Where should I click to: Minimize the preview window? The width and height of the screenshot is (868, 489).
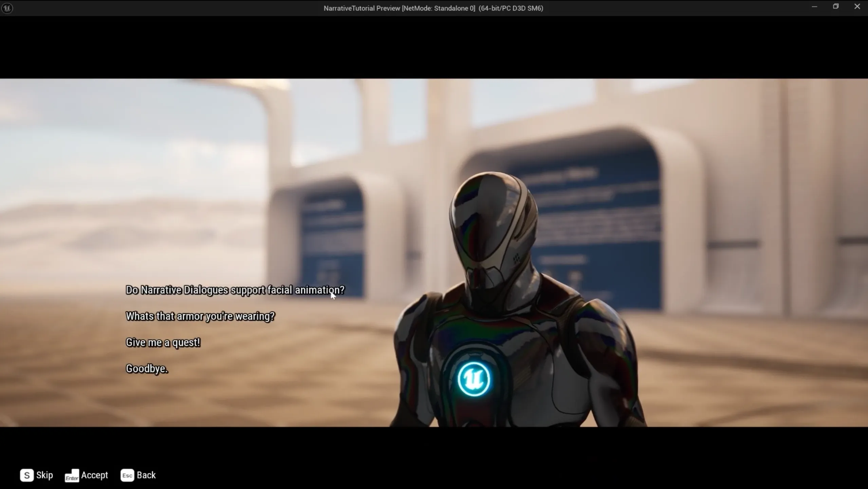814,7
